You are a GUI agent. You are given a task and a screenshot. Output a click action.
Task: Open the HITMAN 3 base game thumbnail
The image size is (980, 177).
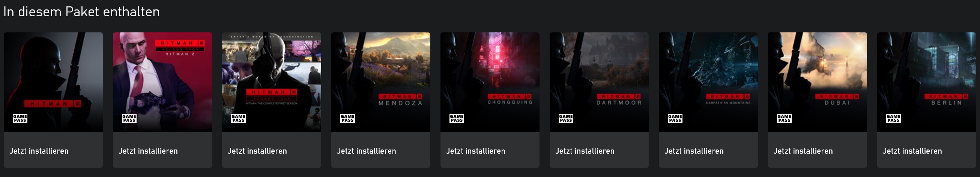[x=53, y=82]
